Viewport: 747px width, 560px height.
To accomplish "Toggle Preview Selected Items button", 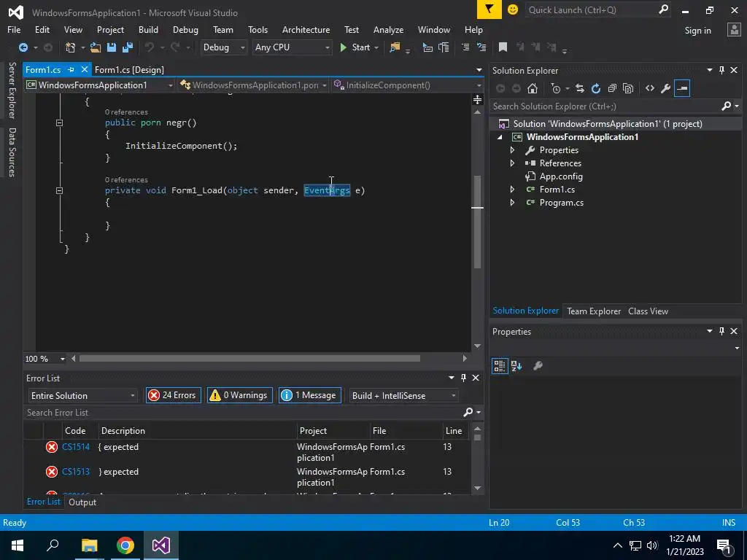I will click(x=682, y=88).
